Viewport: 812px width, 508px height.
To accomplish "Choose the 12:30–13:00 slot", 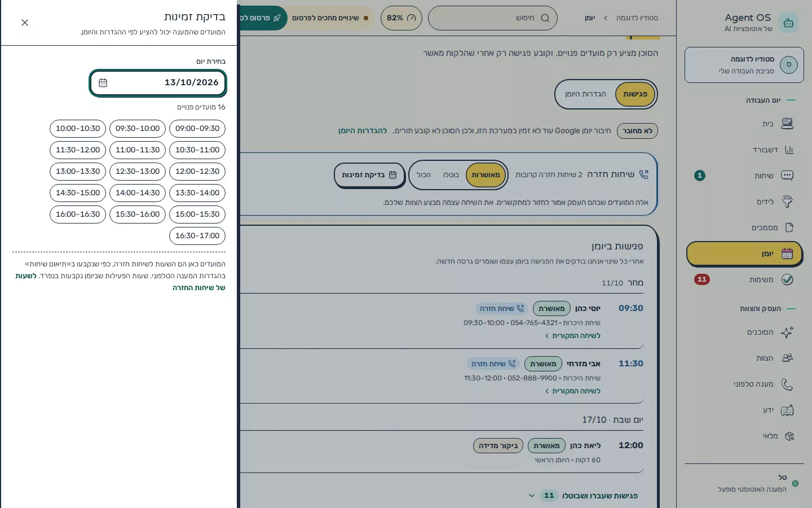I will click(x=138, y=172).
